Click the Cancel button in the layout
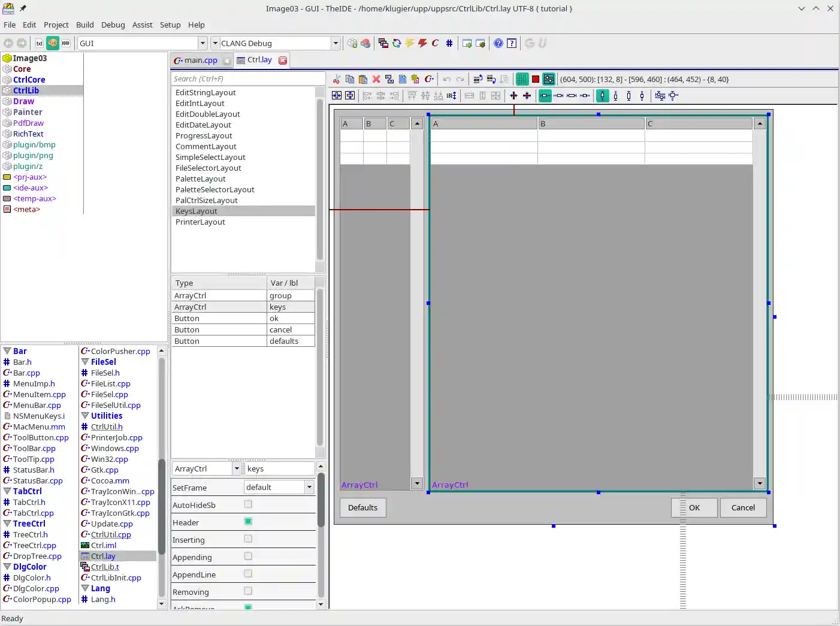This screenshot has height=626, width=840. coord(743,507)
